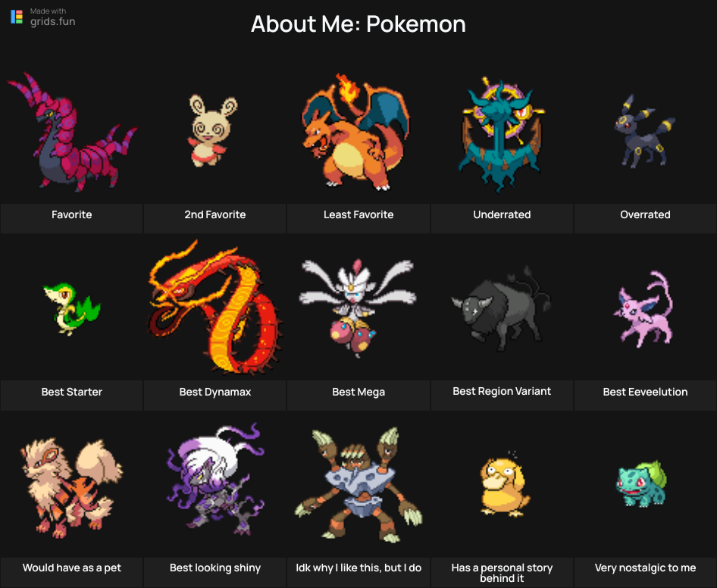Image resolution: width=717 pixels, height=588 pixels.
Task: Select the Scolipede sprite under Favorite
Action: click(x=72, y=132)
